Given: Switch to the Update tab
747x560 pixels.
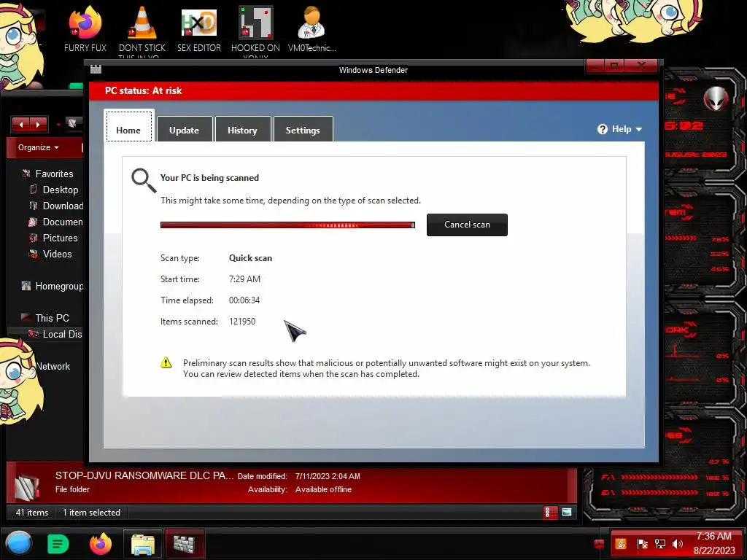Looking at the screenshot, I should click(184, 129).
